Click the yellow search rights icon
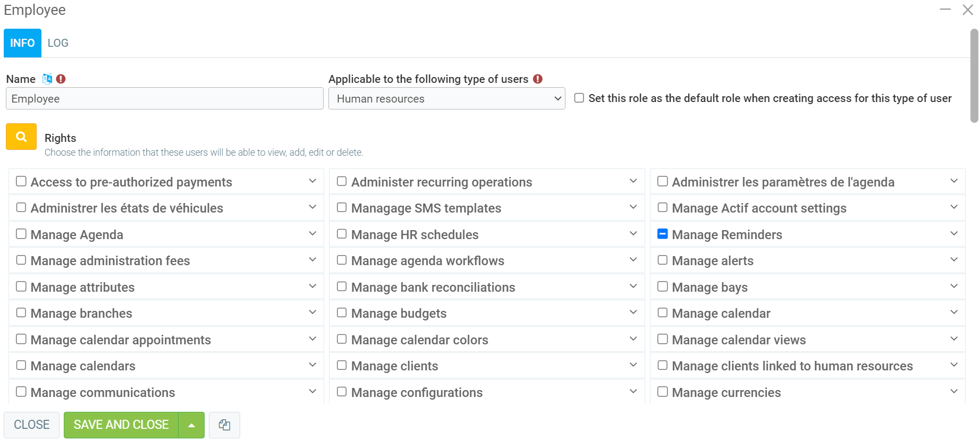The width and height of the screenshot is (980, 440). (x=21, y=137)
